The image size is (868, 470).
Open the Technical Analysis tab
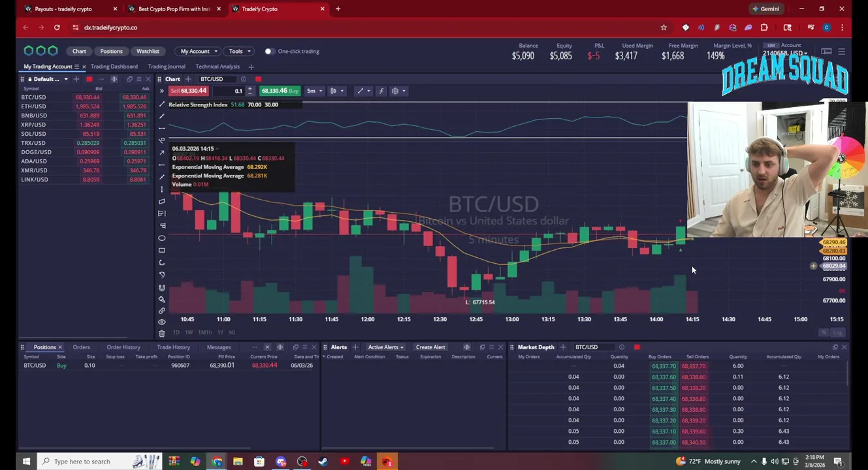217,67
